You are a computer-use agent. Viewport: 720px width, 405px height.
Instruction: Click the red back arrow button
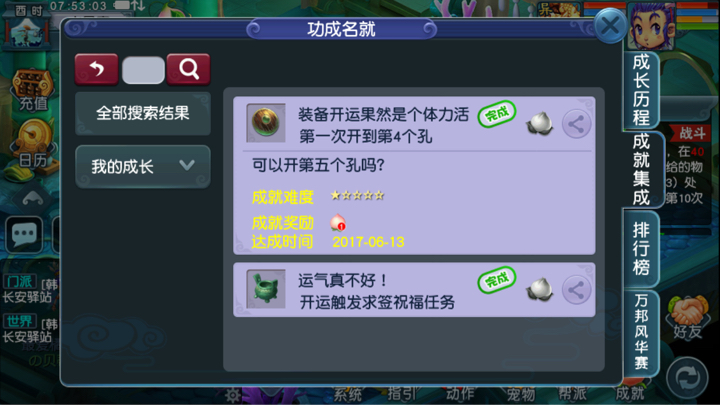point(96,69)
